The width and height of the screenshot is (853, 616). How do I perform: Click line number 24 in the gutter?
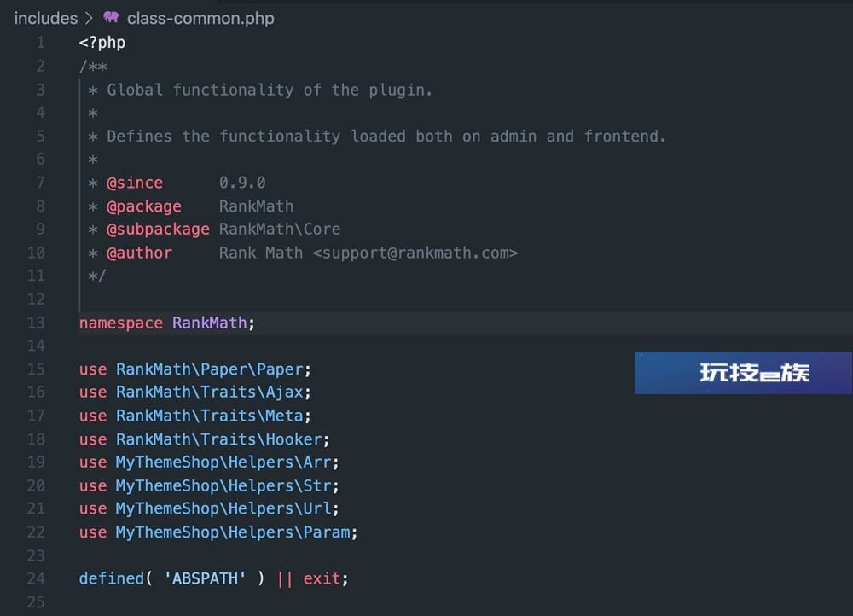[x=36, y=578]
